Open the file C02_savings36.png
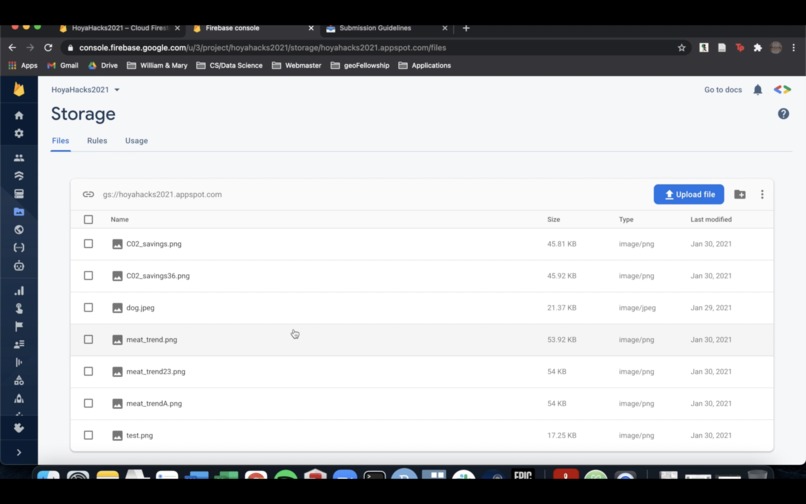Screen dimensions: 806x504 coord(158,276)
